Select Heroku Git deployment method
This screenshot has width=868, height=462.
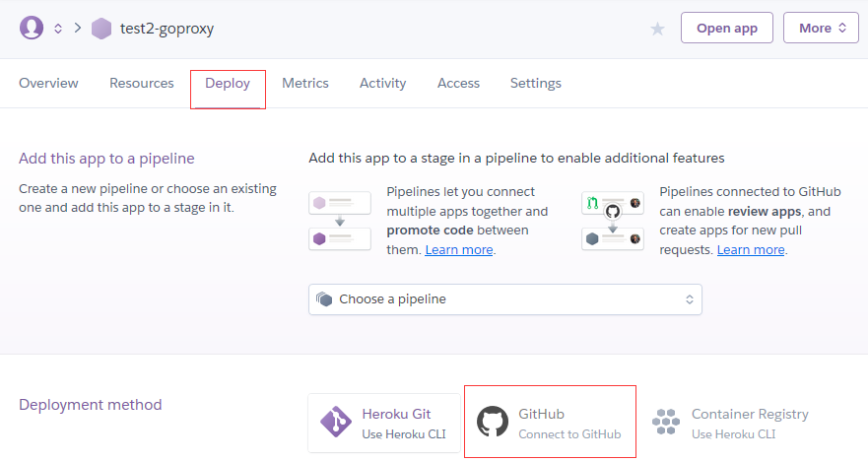tap(384, 424)
